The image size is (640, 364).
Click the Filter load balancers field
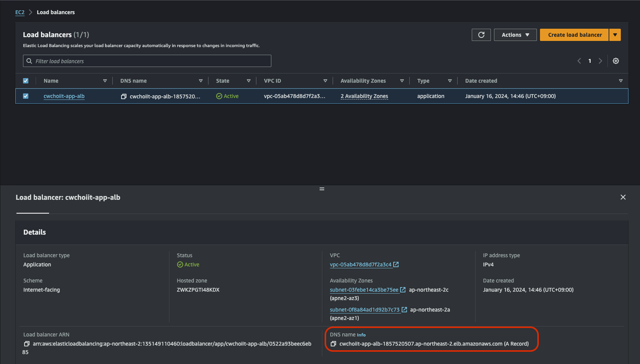[147, 61]
